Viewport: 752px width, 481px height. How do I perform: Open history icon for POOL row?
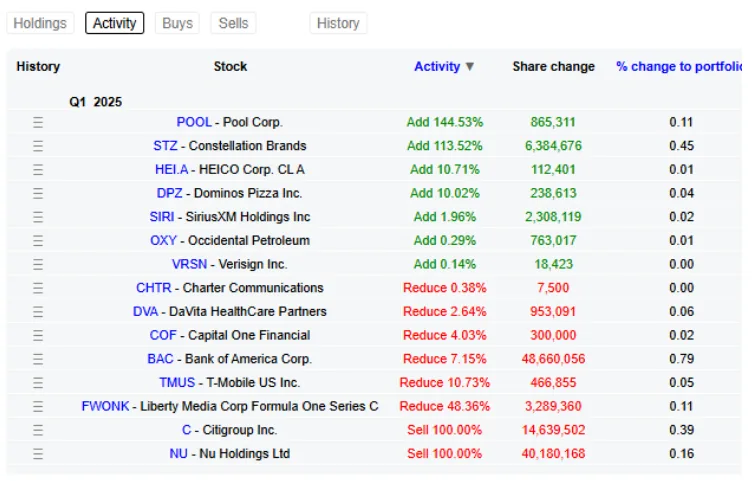point(38,122)
